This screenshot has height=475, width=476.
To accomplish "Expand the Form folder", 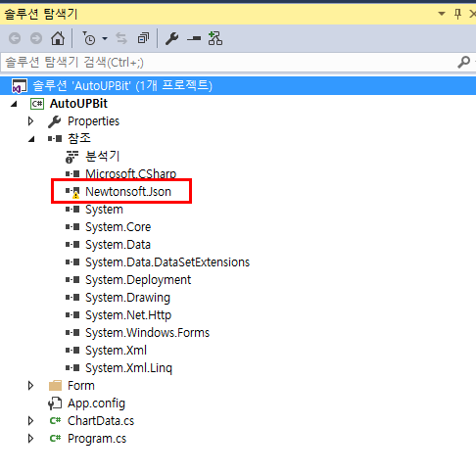I will click(x=30, y=386).
